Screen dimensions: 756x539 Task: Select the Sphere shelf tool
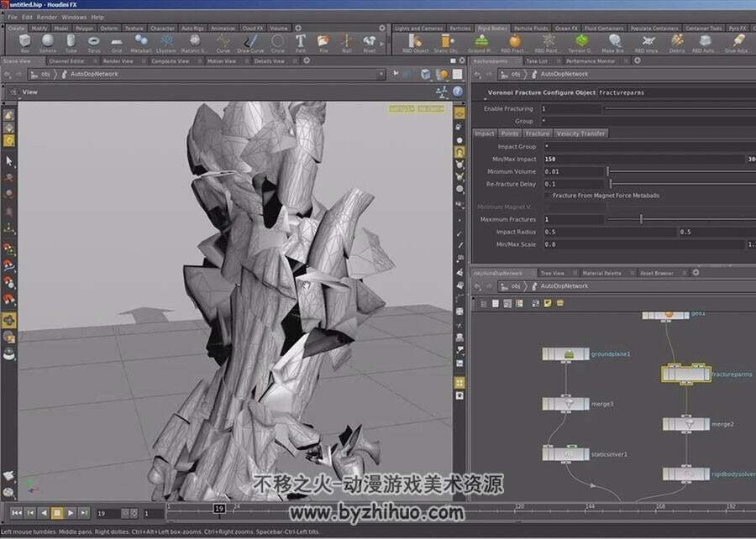pyautogui.click(x=48, y=43)
